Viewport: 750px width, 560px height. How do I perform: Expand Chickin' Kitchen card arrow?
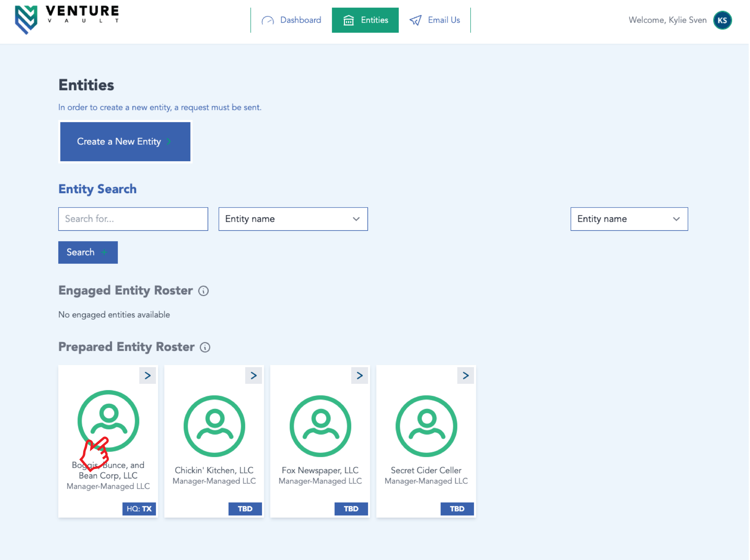[253, 375]
